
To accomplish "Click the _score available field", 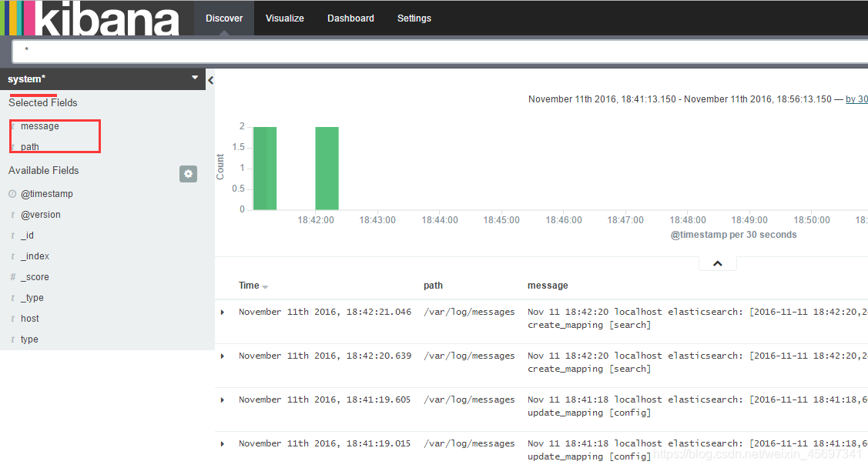I will click(x=35, y=277).
